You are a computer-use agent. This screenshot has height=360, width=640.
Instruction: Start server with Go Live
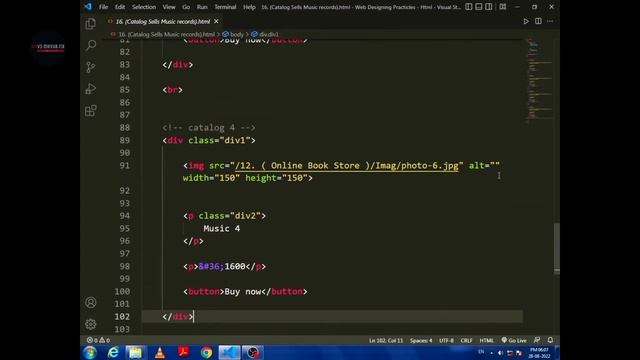click(514, 340)
